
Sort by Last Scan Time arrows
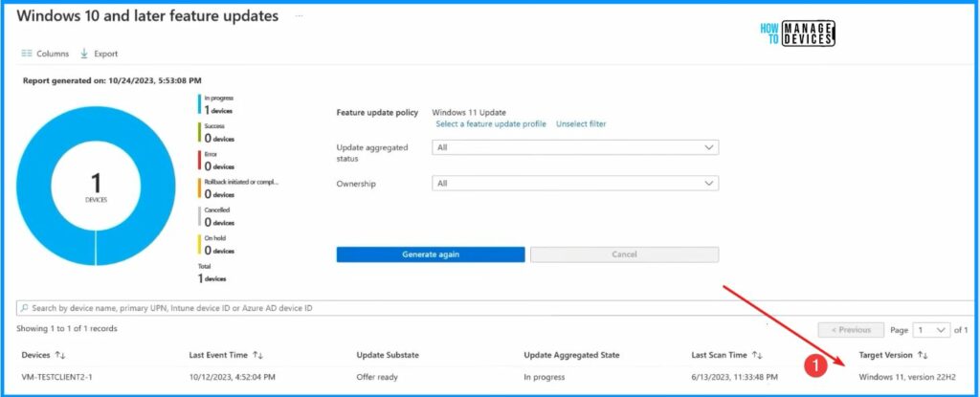click(x=757, y=355)
